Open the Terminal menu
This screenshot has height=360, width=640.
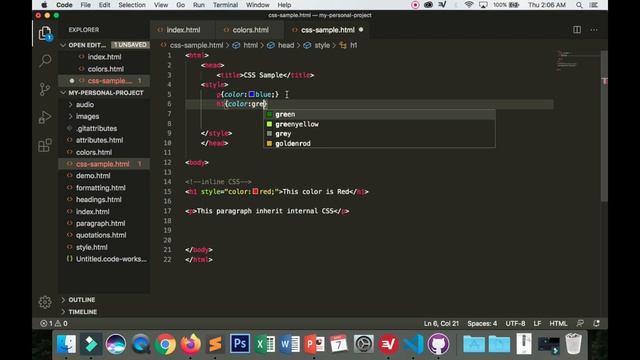click(225, 5)
